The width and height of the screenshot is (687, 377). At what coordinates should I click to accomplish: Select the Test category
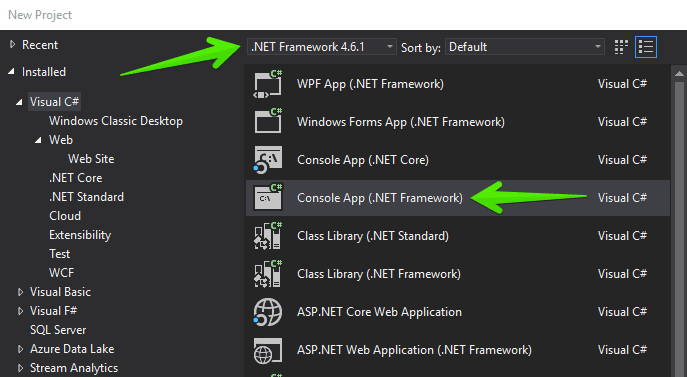pyautogui.click(x=59, y=254)
